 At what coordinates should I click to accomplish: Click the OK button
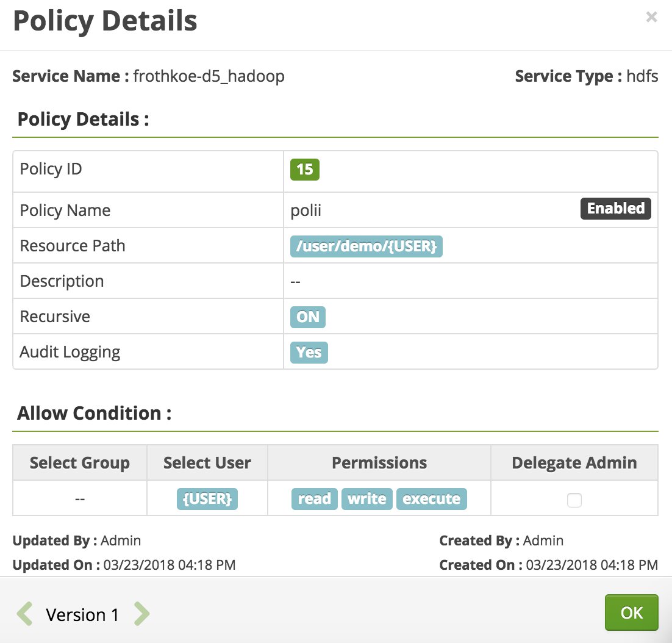pyautogui.click(x=631, y=612)
